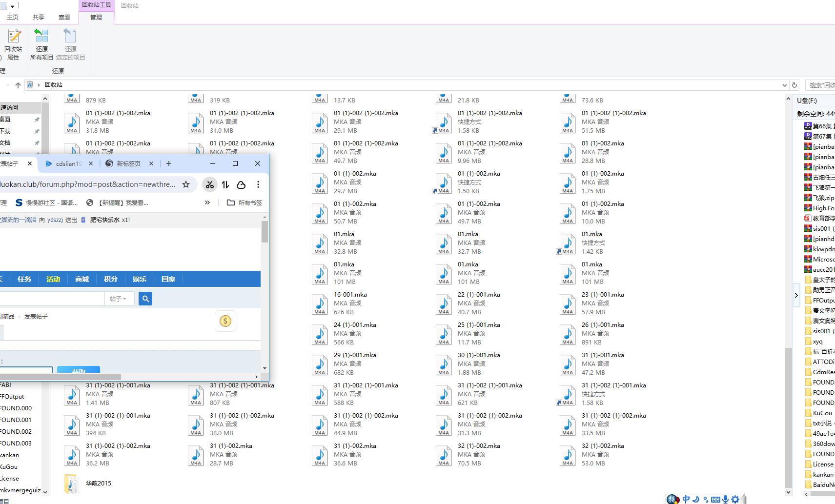
Task: Click the gold coin icon
Action: point(225,321)
